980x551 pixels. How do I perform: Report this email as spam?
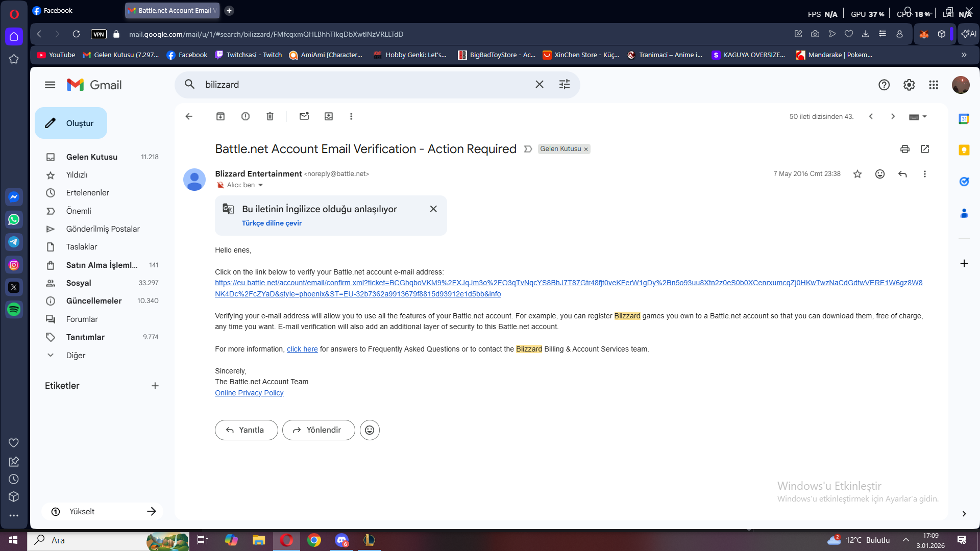[246, 116]
